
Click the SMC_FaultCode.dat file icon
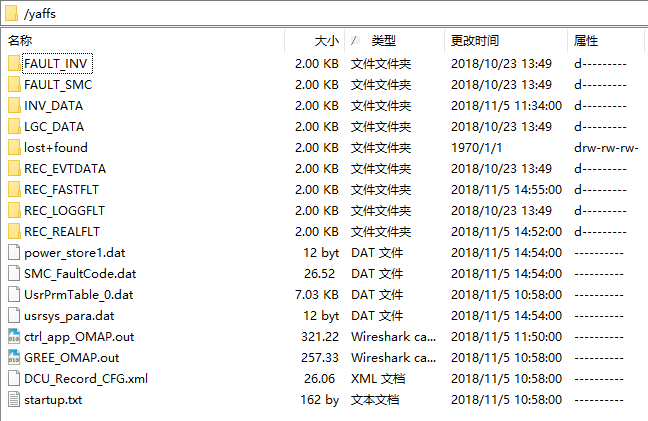click(14, 274)
